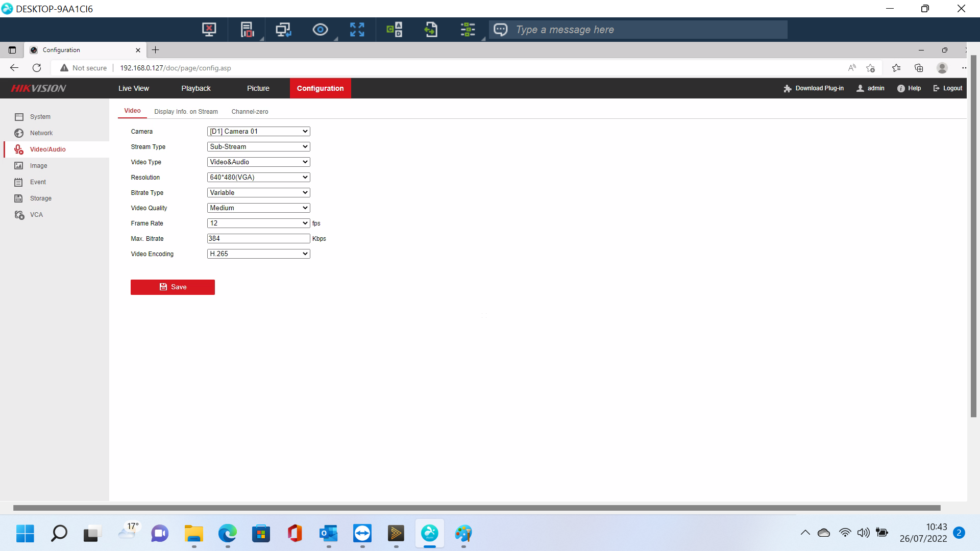This screenshot has width=980, height=551.
Task: Go to Live View menu
Action: point(134,88)
